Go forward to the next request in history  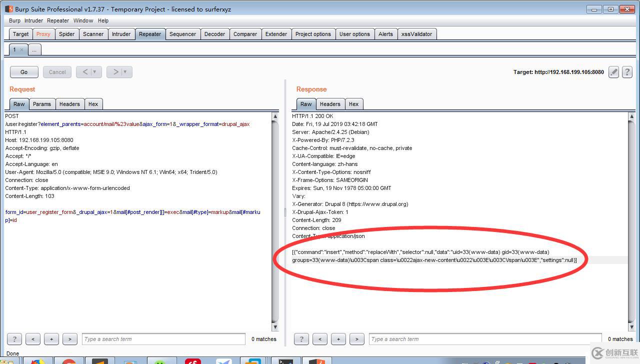(x=115, y=72)
